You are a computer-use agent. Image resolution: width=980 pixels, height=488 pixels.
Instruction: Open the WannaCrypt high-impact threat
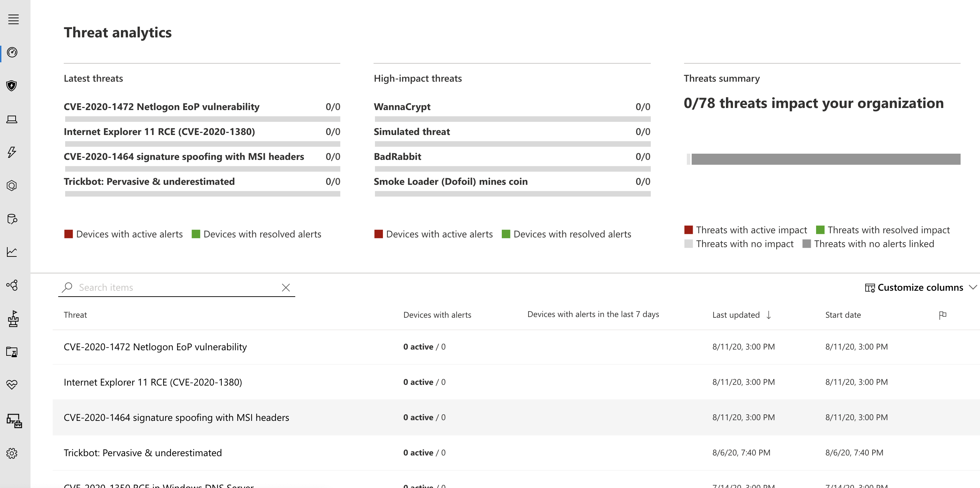click(x=402, y=107)
